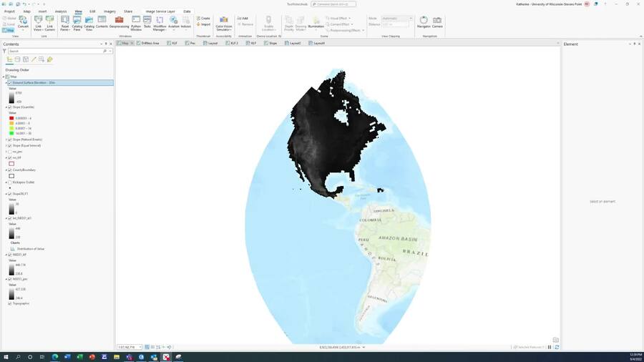
Task: Click the Catalog Pane icon
Action: coord(77,22)
